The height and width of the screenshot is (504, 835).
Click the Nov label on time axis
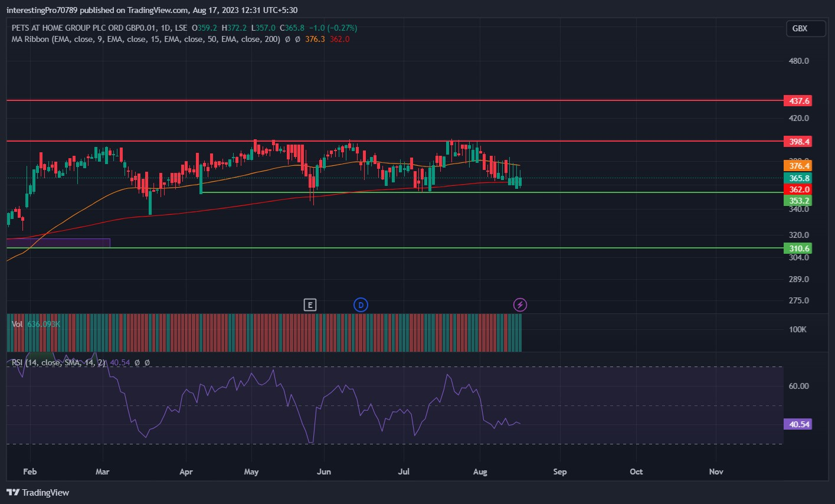coord(716,472)
